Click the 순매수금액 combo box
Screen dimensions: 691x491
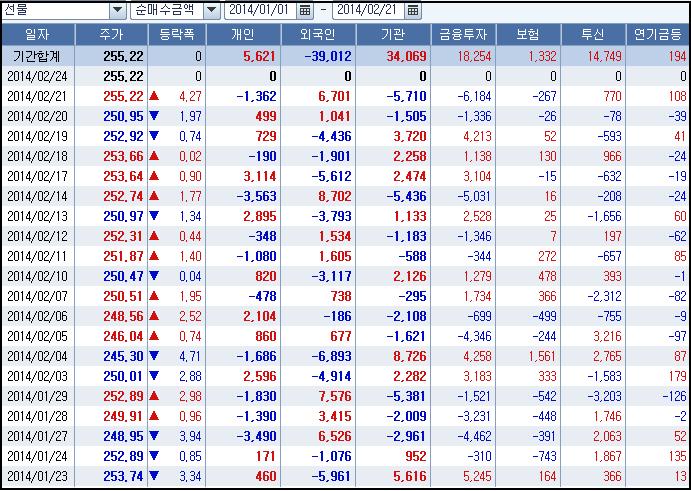(175, 10)
